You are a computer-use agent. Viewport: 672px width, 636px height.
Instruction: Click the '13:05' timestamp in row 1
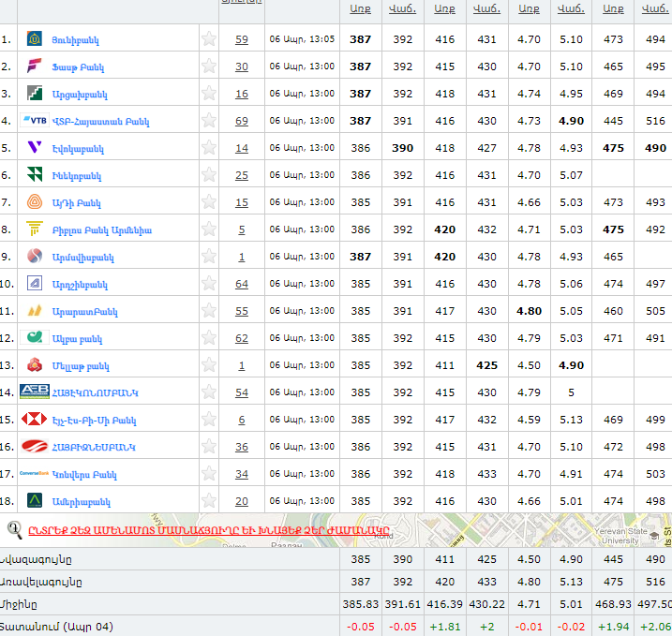click(x=321, y=39)
